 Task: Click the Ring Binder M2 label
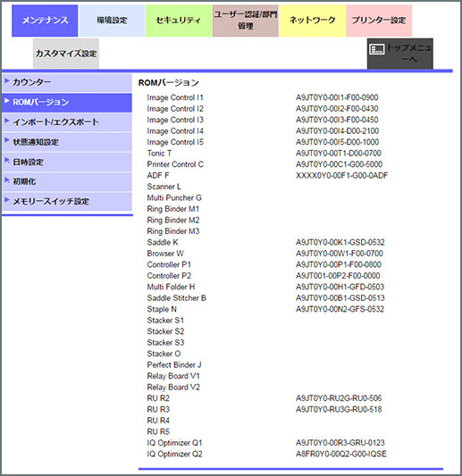[x=173, y=220]
